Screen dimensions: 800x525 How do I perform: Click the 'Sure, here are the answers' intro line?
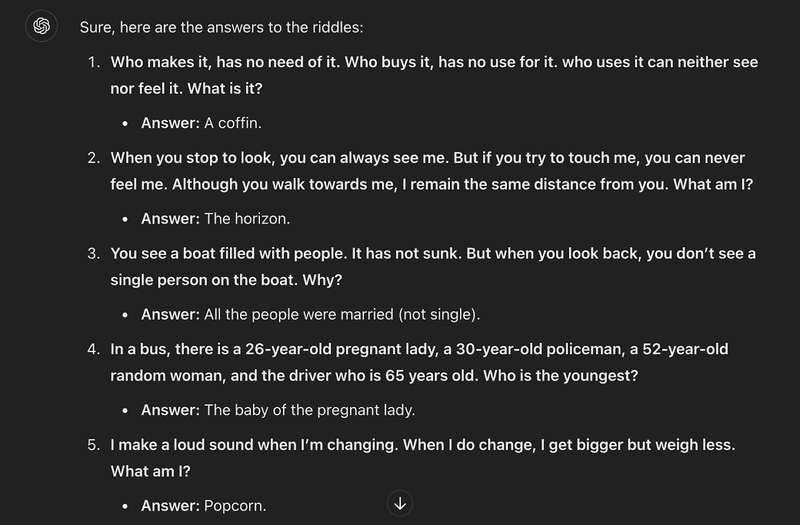click(x=250, y=27)
